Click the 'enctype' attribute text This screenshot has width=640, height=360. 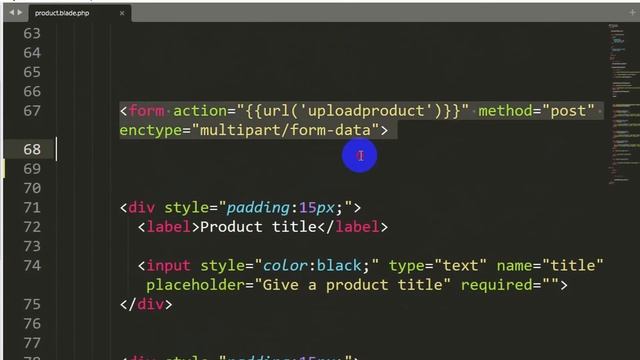[x=151, y=131]
